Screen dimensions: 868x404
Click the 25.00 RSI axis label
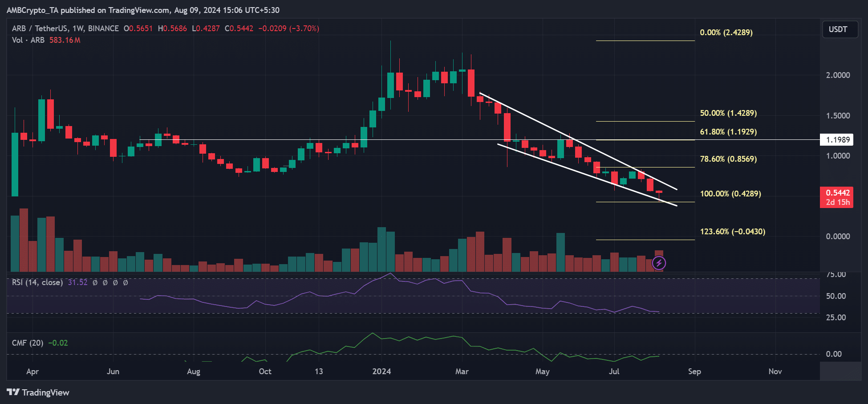836,318
